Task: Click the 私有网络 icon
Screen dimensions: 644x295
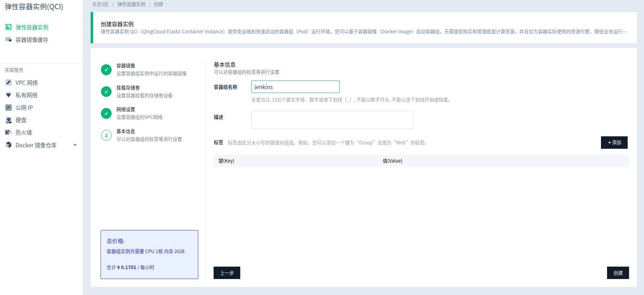Action: (x=9, y=95)
